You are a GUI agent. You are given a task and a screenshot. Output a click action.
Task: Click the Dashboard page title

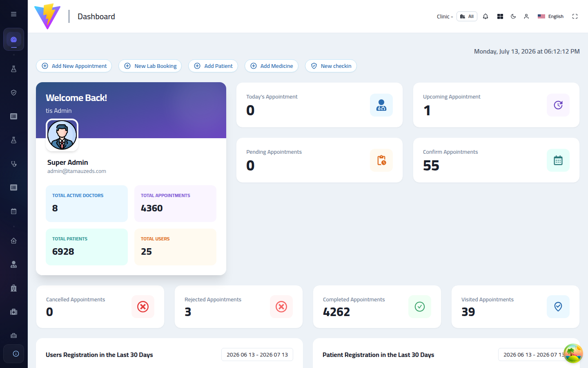coord(96,16)
